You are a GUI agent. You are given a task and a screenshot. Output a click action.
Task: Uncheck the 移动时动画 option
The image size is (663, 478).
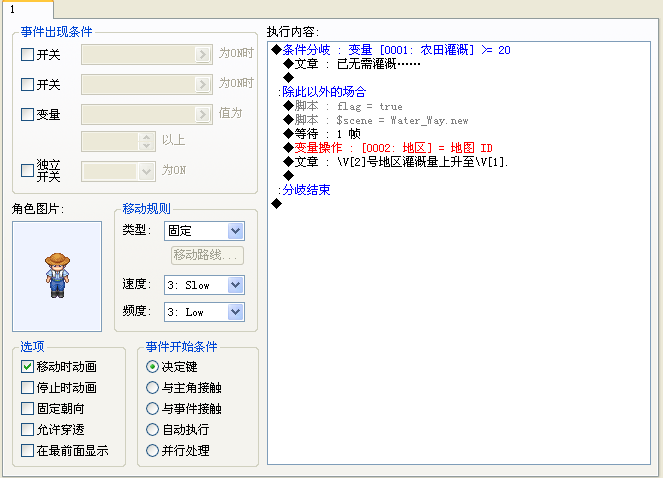(x=27, y=366)
